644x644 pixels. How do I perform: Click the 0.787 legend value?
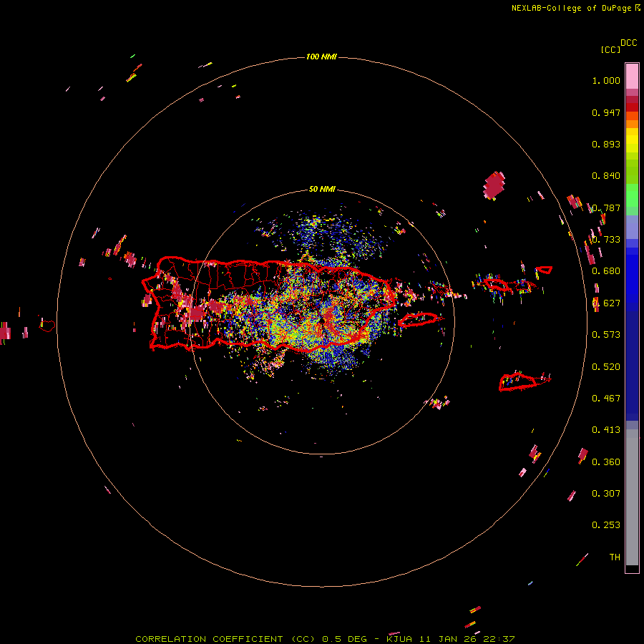(606, 208)
